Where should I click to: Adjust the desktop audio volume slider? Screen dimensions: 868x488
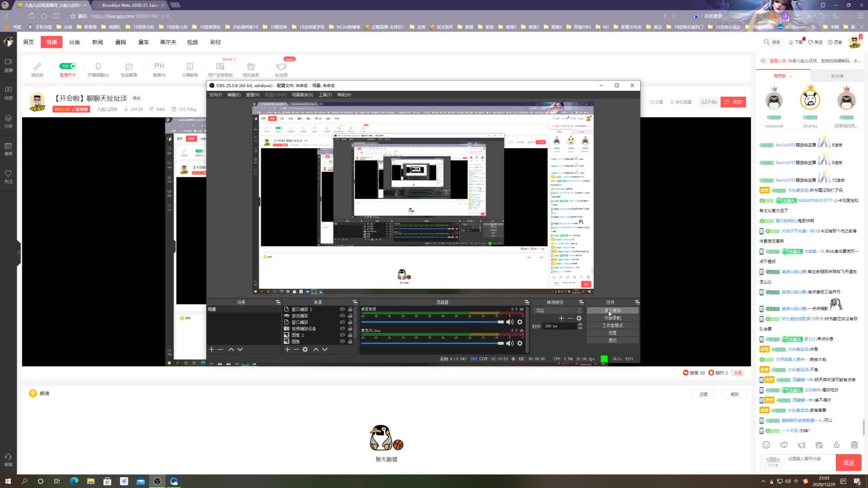point(500,322)
